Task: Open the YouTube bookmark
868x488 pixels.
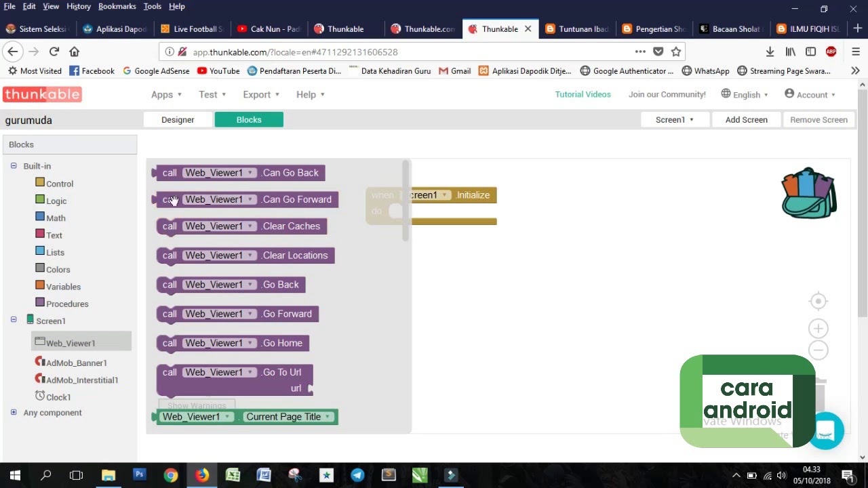Action: tap(218, 70)
